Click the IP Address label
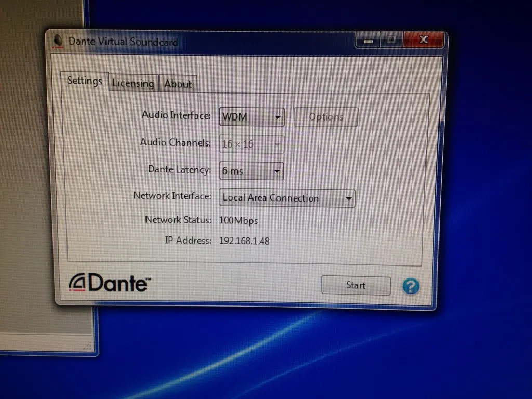The width and height of the screenshot is (532, 399). [188, 240]
